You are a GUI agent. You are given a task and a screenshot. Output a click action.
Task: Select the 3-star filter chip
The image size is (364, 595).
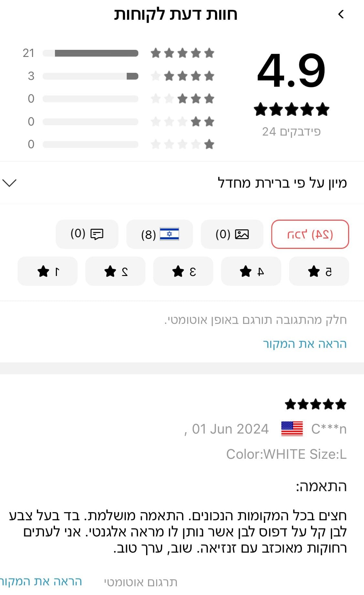pos(183,271)
